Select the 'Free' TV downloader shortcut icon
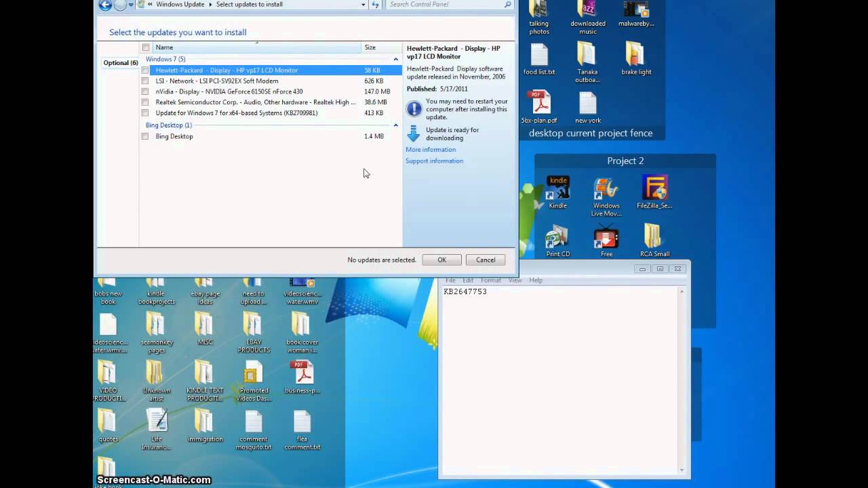 click(x=606, y=242)
